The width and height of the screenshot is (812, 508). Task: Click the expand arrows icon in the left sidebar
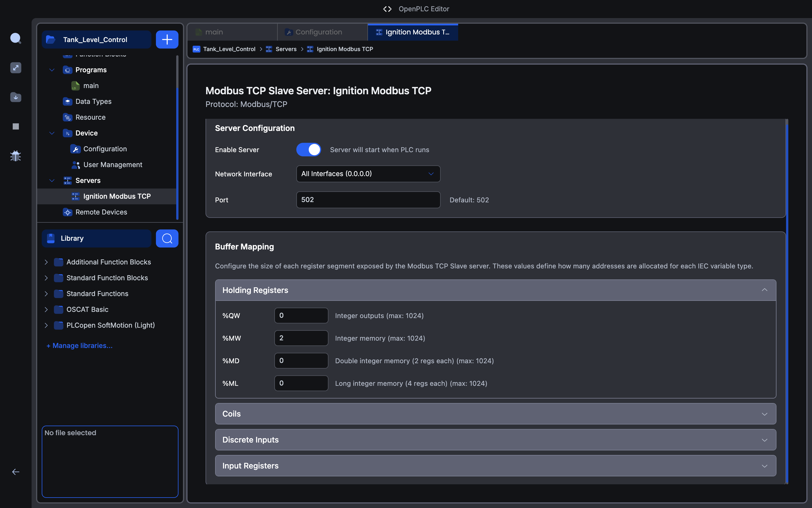point(16,67)
